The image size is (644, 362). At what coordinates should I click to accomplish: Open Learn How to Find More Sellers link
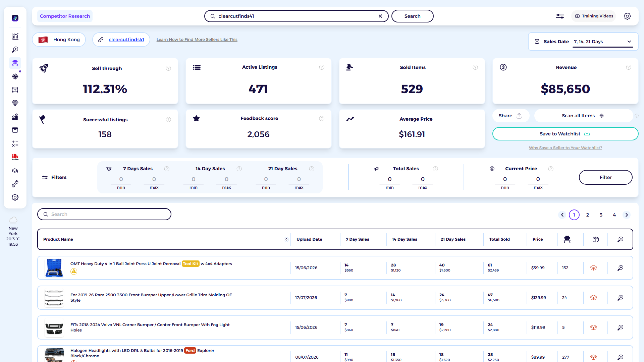click(x=197, y=40)
